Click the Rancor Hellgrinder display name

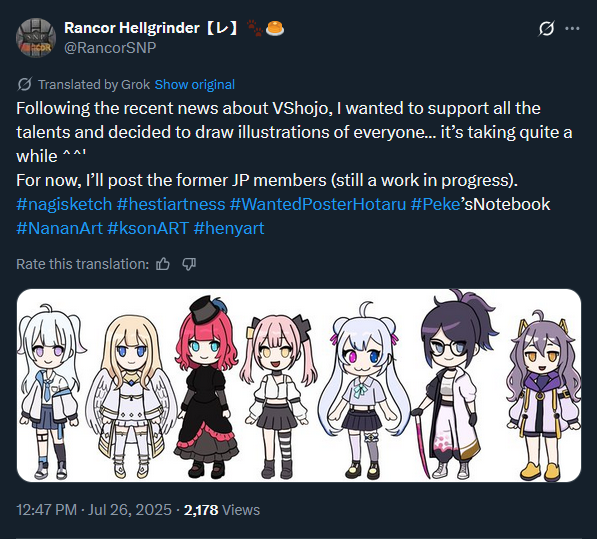(x=151, y=28)
